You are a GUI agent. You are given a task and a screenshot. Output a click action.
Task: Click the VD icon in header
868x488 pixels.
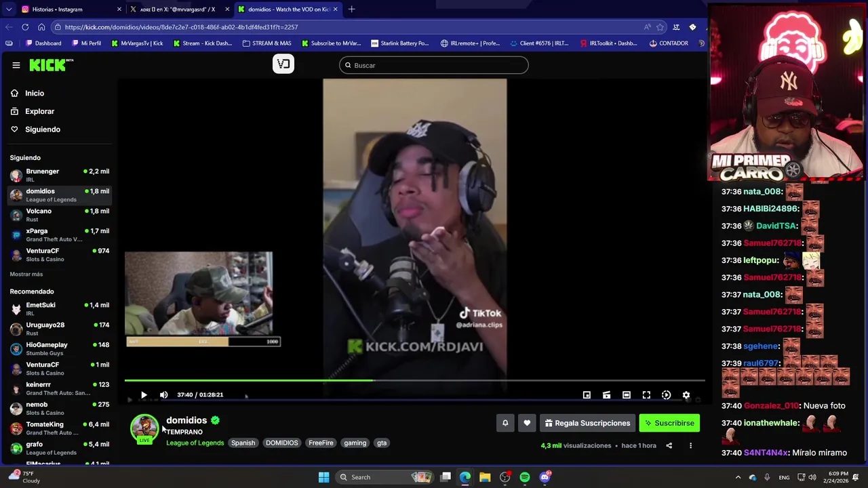[x=283, y=64]
